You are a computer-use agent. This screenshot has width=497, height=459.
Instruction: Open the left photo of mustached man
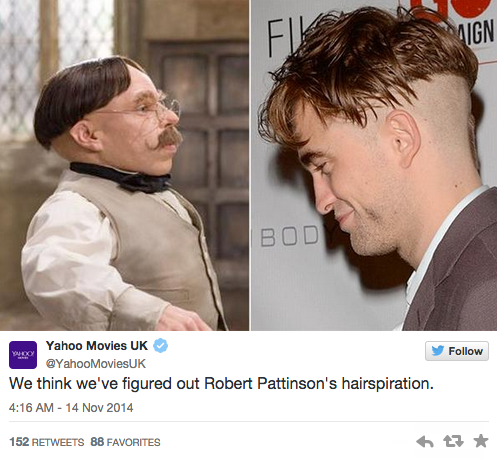124,165
